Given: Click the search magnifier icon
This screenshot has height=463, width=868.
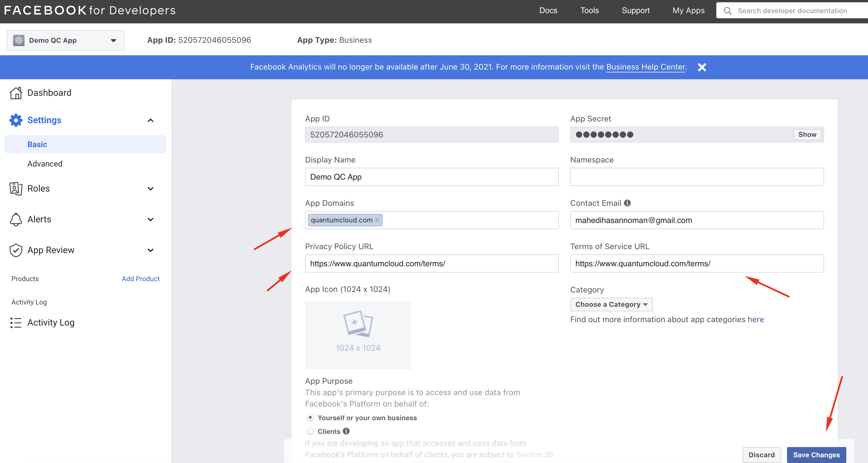Looking at the screenshot, I should pos(727,11).
